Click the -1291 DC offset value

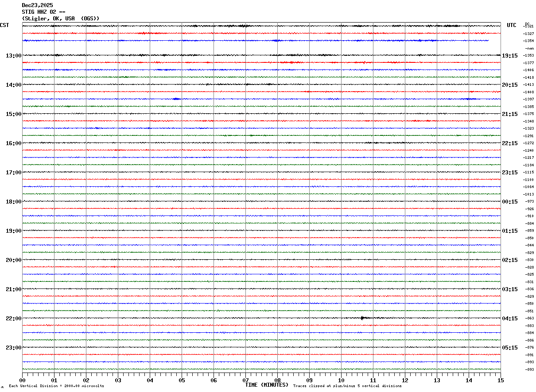pos(528,136)
